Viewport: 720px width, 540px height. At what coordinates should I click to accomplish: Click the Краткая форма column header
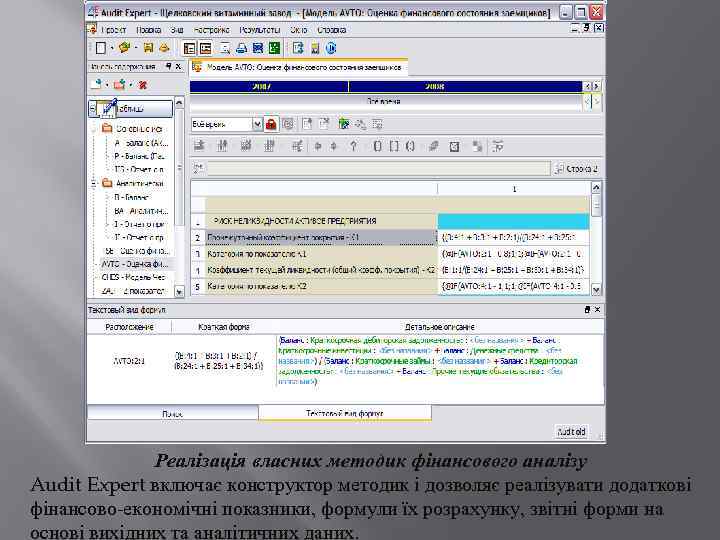coord(224,327)
